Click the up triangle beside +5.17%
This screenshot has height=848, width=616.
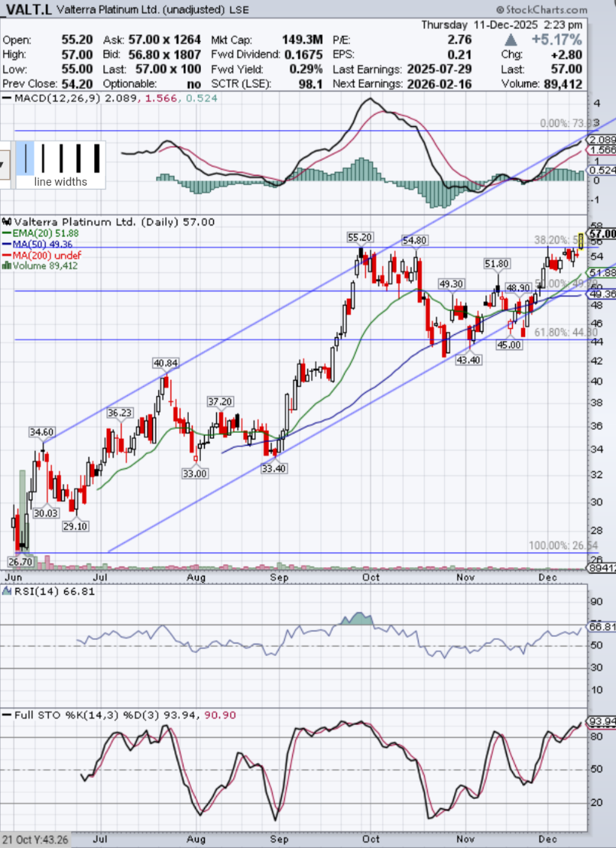tap(511, 40)
